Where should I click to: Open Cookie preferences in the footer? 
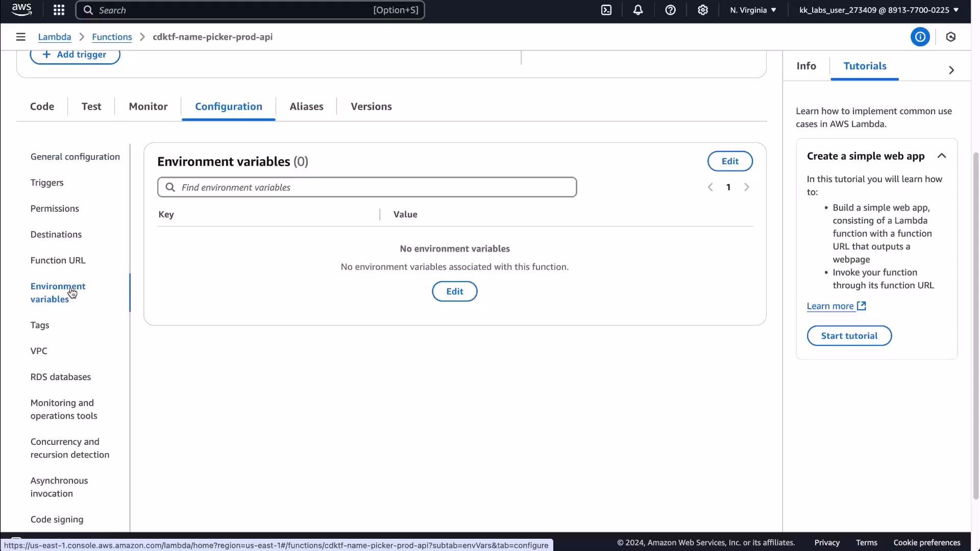coord(927,542)
